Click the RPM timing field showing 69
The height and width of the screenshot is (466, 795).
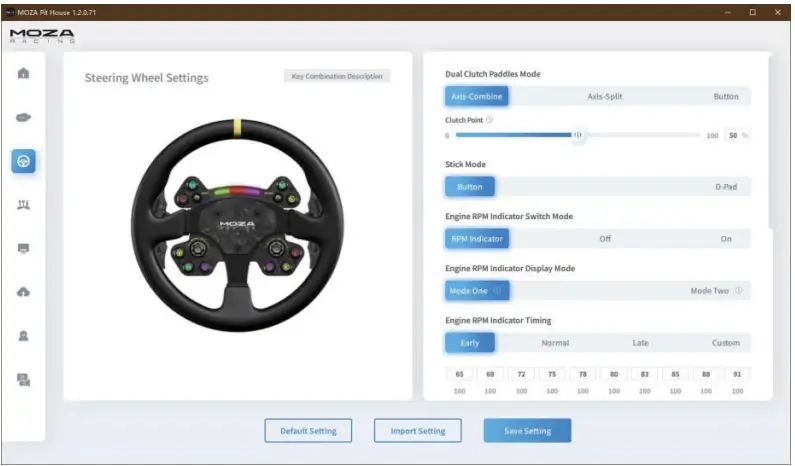coord(490,374)
